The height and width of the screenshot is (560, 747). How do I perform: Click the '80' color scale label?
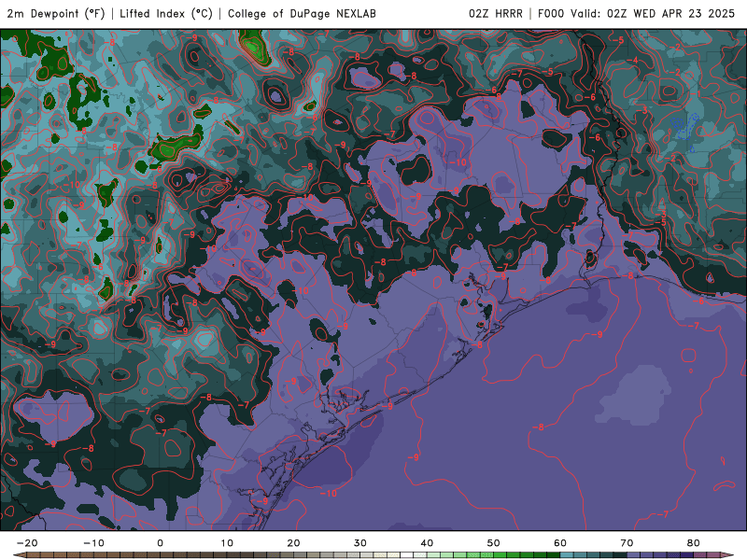[694, 543]
